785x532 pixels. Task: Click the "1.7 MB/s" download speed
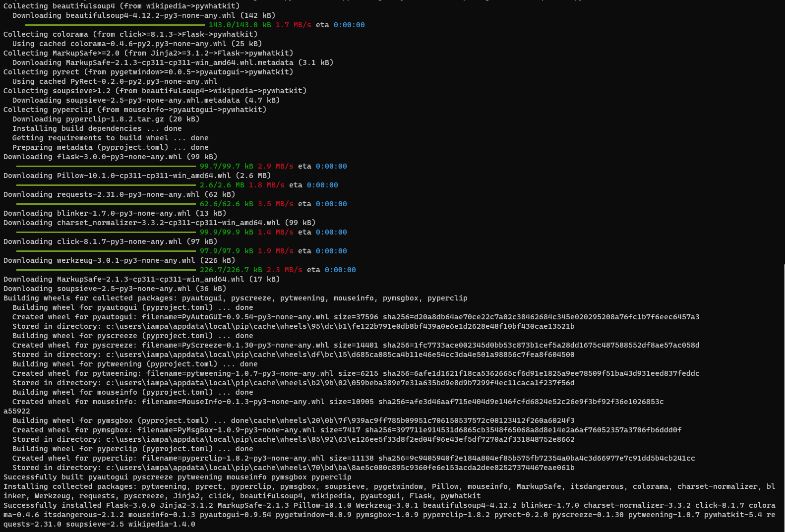pos(294,25)
